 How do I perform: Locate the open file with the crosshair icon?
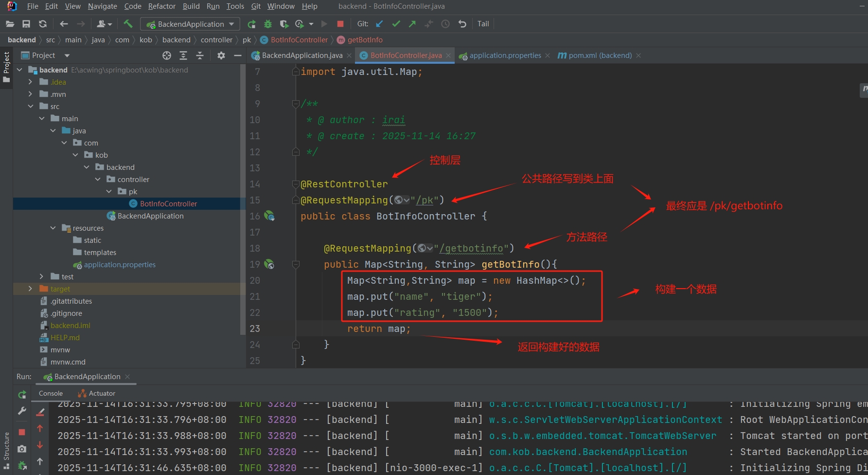click(x=167, y=55)
